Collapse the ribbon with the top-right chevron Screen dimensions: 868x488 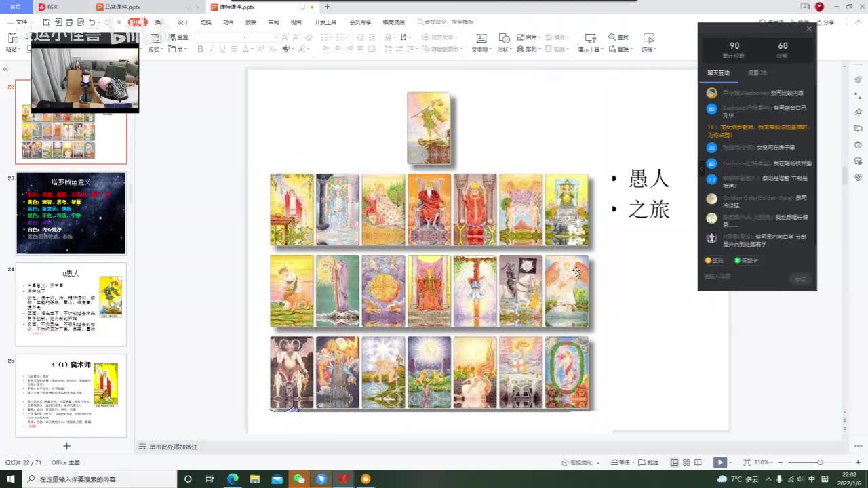tap(858, 22)
